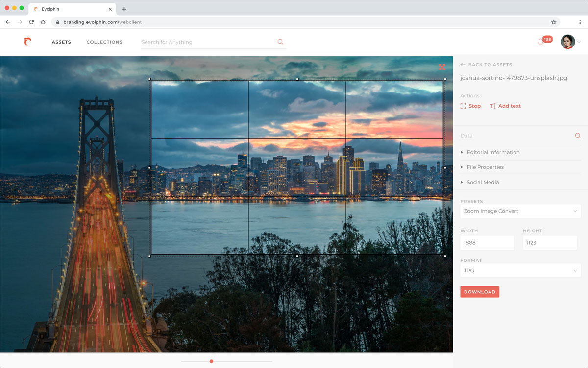Click the Download button

pyautogui.click(x=480, y=292)
